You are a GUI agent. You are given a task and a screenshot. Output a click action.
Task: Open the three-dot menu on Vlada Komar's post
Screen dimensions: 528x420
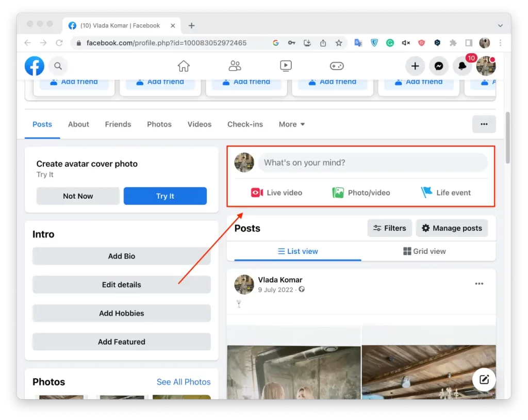pyautogui.click(x=479, y=284)
